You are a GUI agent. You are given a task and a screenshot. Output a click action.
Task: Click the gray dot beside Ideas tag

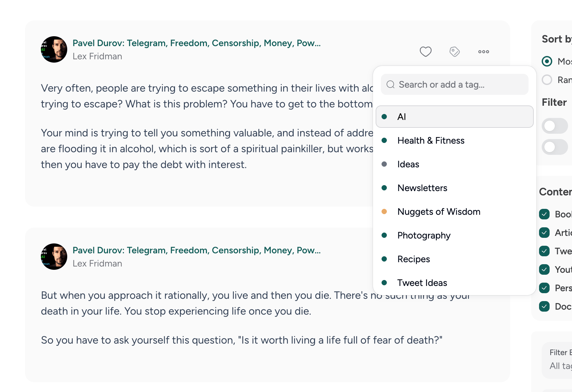pos(384,164)
